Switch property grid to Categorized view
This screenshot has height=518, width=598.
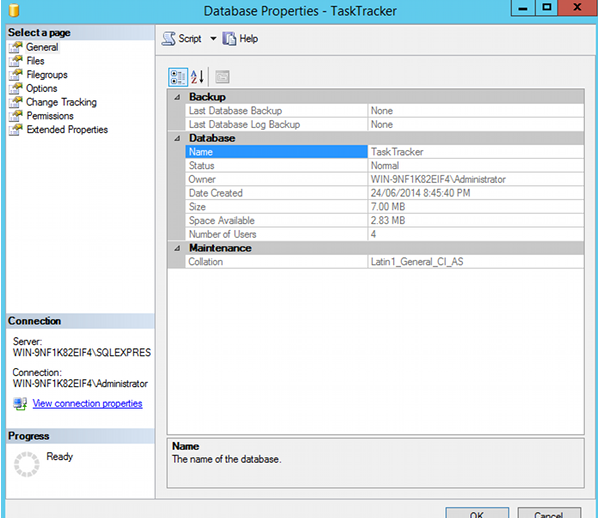point(178,77)
